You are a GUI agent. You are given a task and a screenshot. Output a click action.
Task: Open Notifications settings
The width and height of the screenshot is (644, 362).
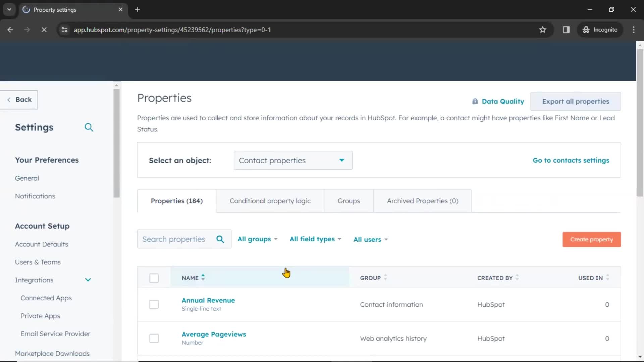pos(35,196)
